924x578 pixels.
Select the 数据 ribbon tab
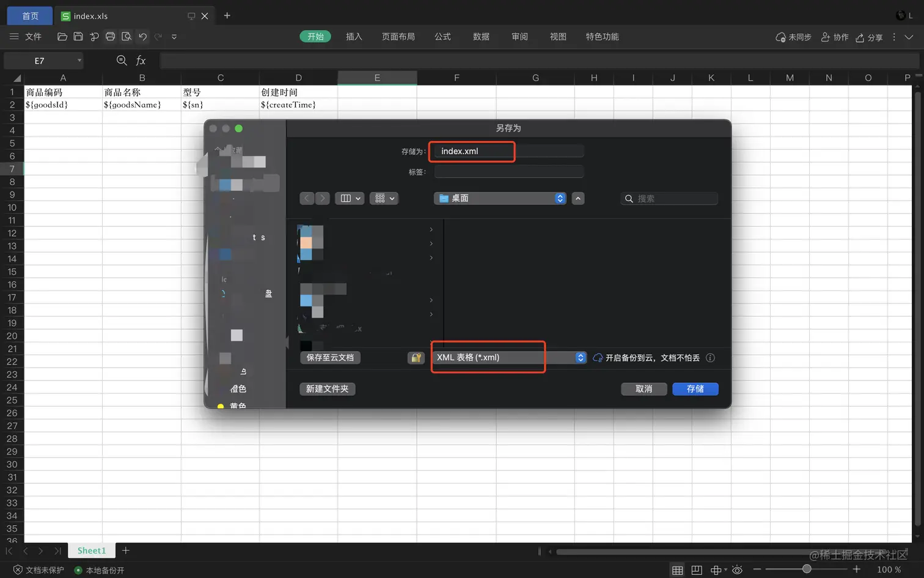click(x=481, y=37)
